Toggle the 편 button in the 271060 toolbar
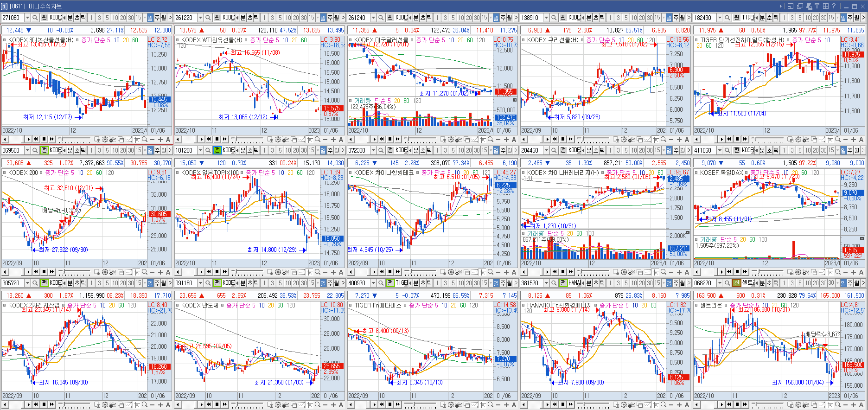 coord(44,18)
